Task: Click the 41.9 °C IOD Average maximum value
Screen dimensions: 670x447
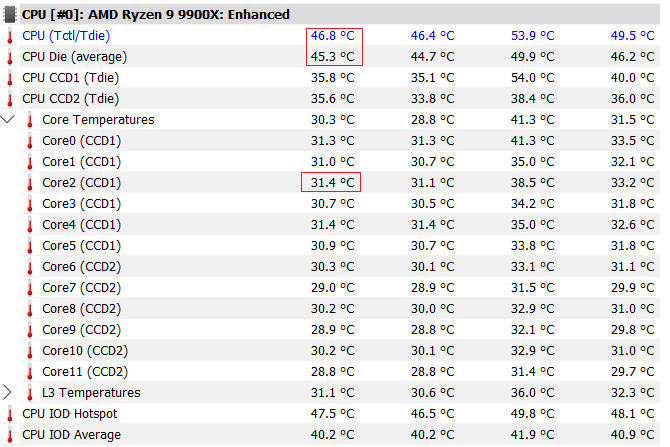Action: 532,435
